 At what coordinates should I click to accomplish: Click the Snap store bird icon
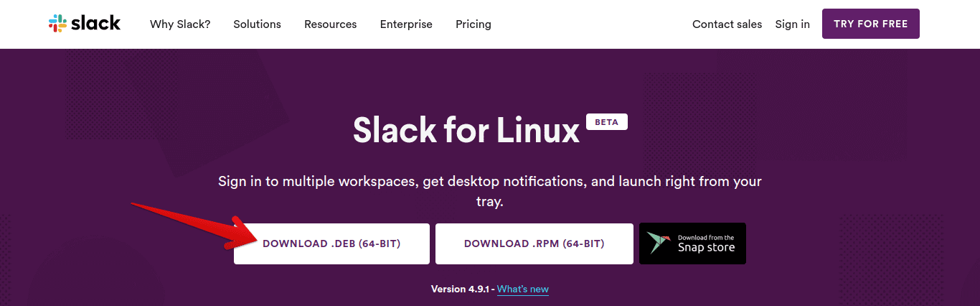(658, 244)
